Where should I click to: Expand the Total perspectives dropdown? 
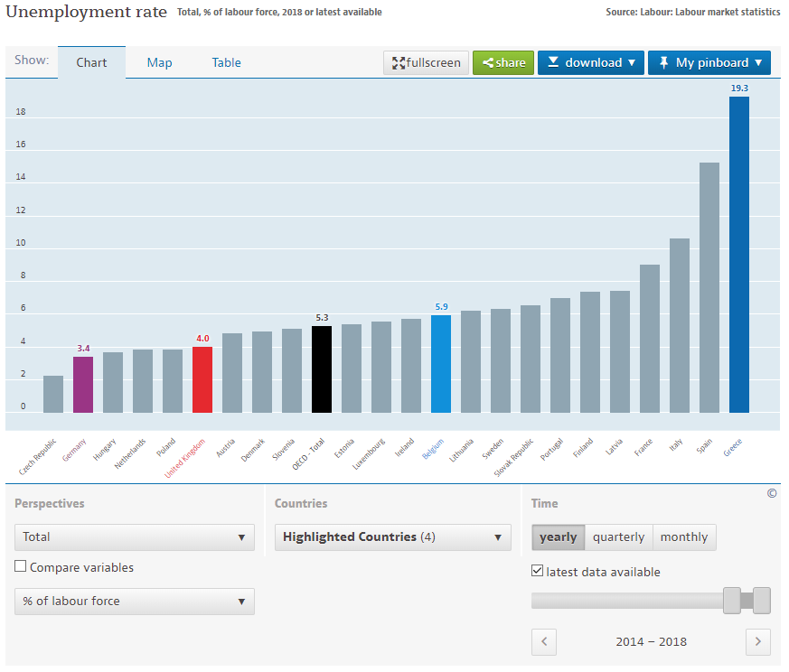[x=134, y=537]
